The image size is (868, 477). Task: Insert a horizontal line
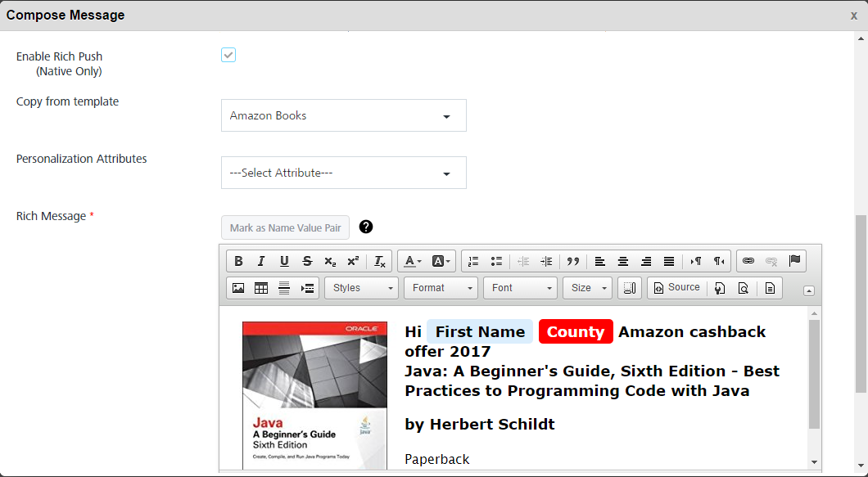pyautogui.click(x=284, y=288)
